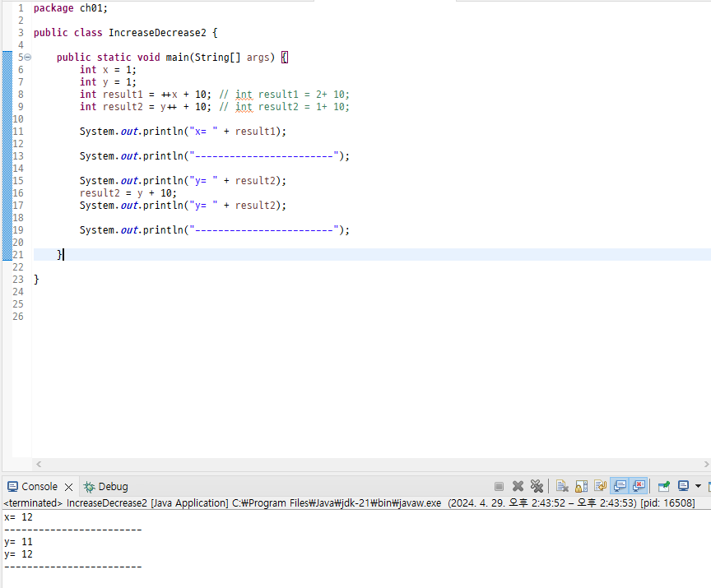Click 'int x = 1;' code line

[108, 70]
